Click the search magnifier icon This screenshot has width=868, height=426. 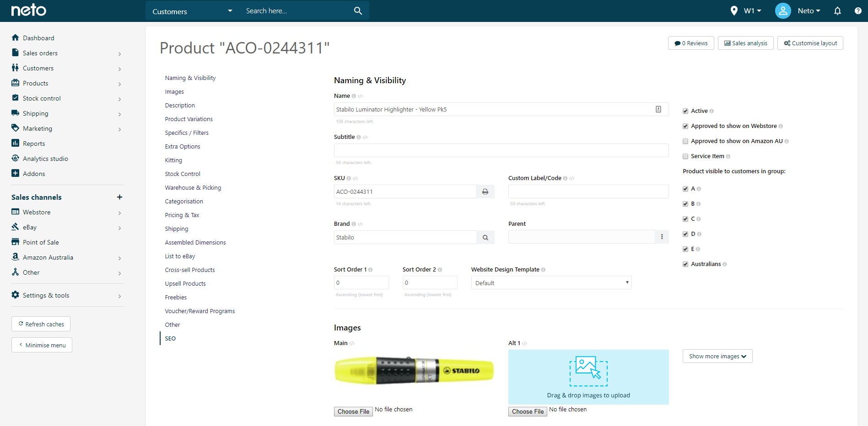358,11
